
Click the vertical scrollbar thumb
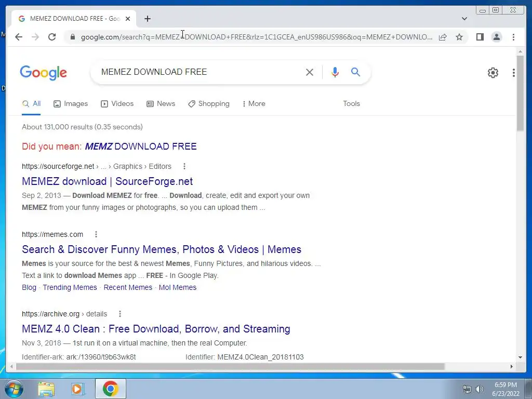[x=520, y=94]
